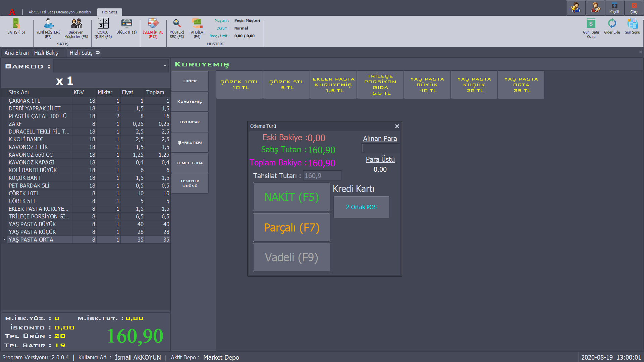The width and height of the screenshot is (644, 362).
Task: Select the 2-Ortak POS credit card option
Action: (x=361, y=207)
